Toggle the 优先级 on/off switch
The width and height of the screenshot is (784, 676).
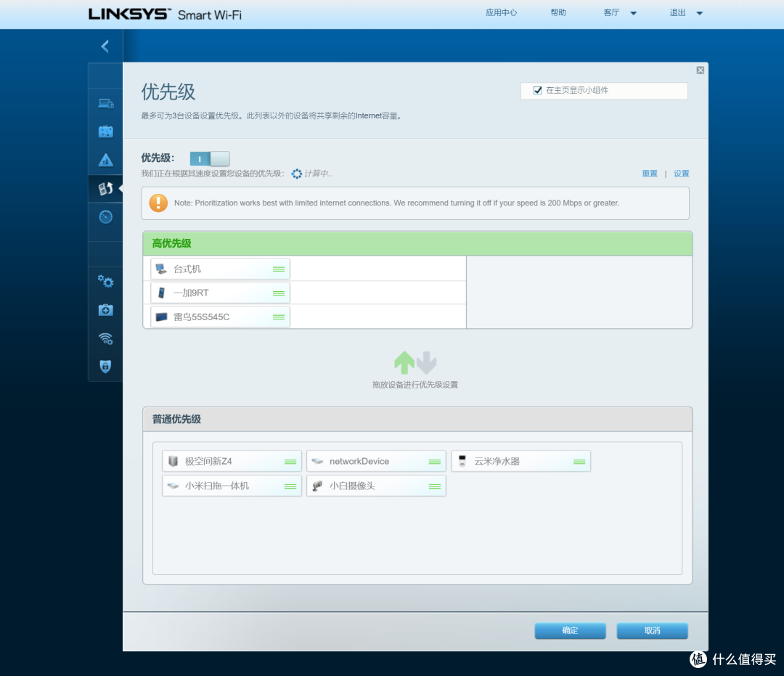[x=209, y=158]
